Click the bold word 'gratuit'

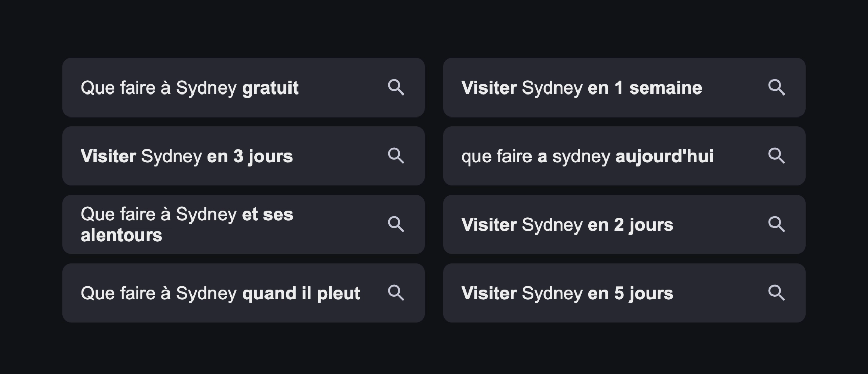coord(270,88)
